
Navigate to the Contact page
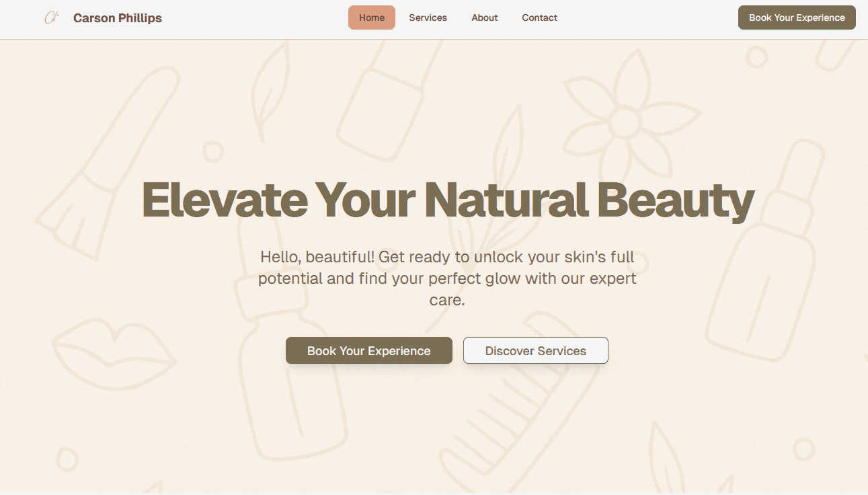[x=539, y=17]
